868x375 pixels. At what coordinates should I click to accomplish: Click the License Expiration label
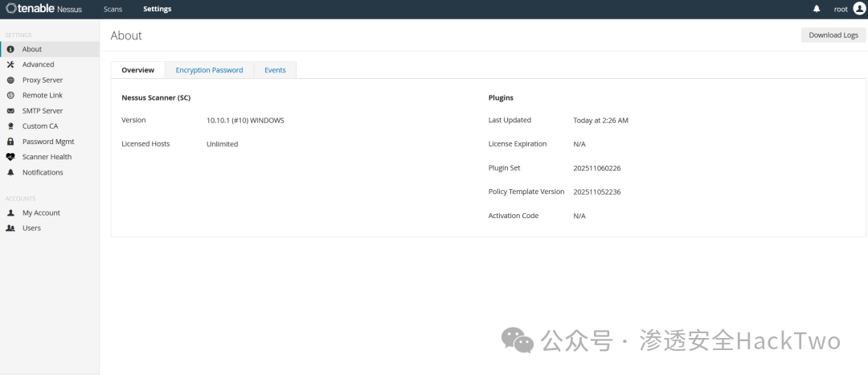coord(518,144)
